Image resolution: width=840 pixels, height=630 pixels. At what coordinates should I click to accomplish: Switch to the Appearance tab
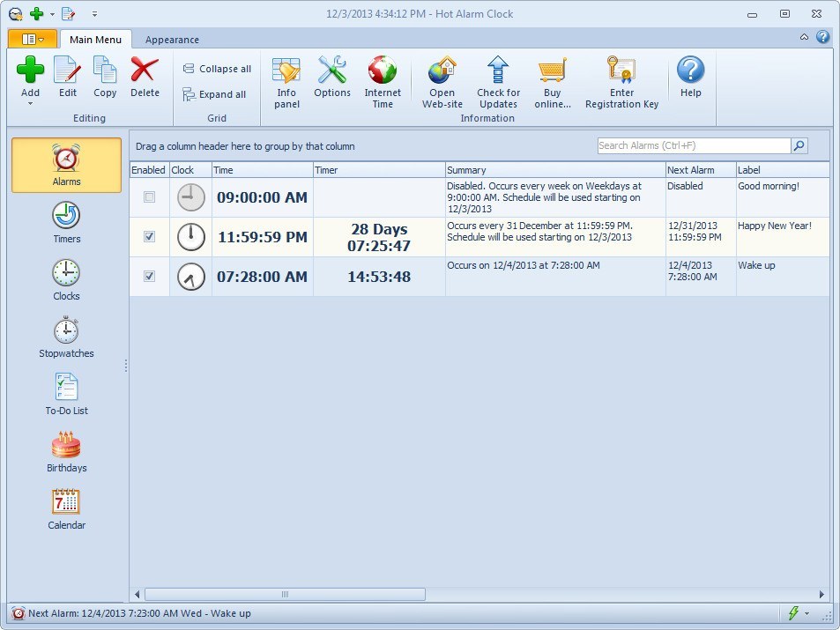[x=172, y=40]
